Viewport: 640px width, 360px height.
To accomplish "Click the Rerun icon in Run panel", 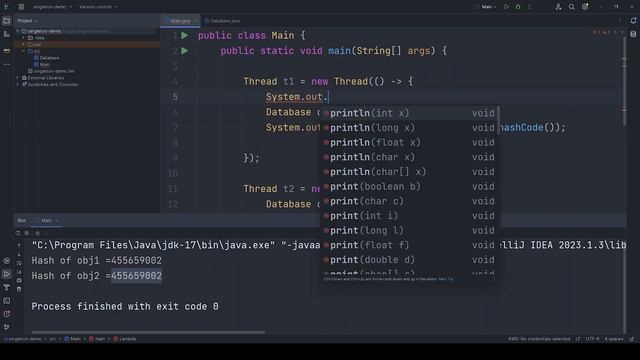I will point(18,233).
